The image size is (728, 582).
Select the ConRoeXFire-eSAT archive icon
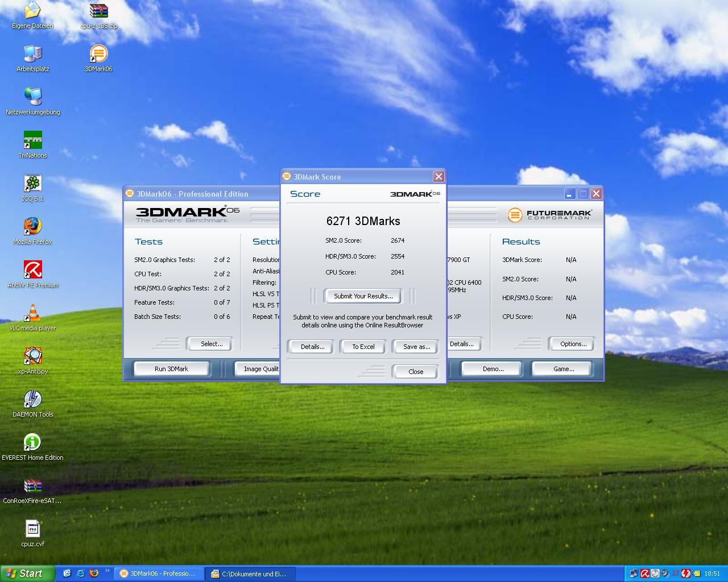32,490
